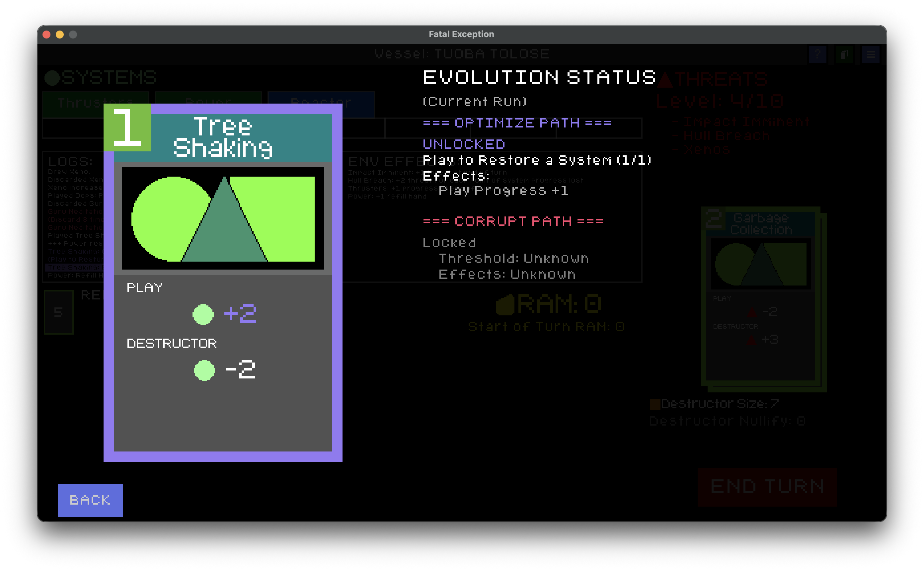Screen dimensions: 924x571
Task: Click the OPTIMIZE PATH heading
Action: (x=517, y=123)
